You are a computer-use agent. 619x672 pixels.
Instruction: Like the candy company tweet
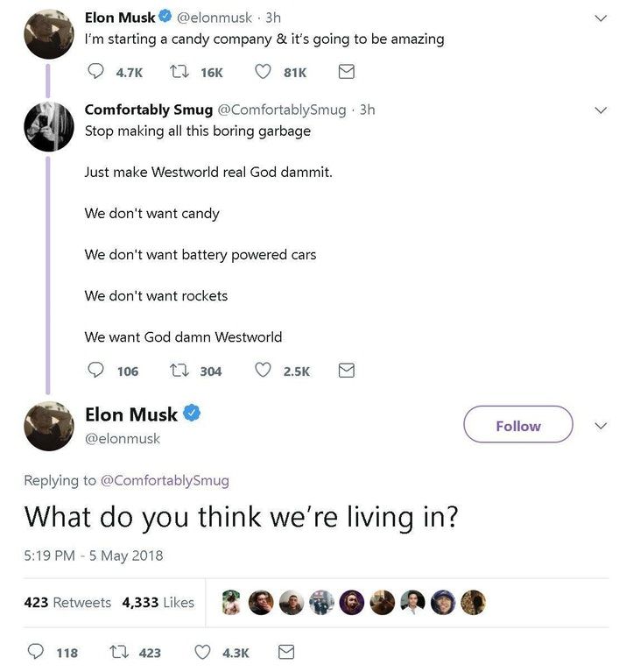click(x=264, y=73)
